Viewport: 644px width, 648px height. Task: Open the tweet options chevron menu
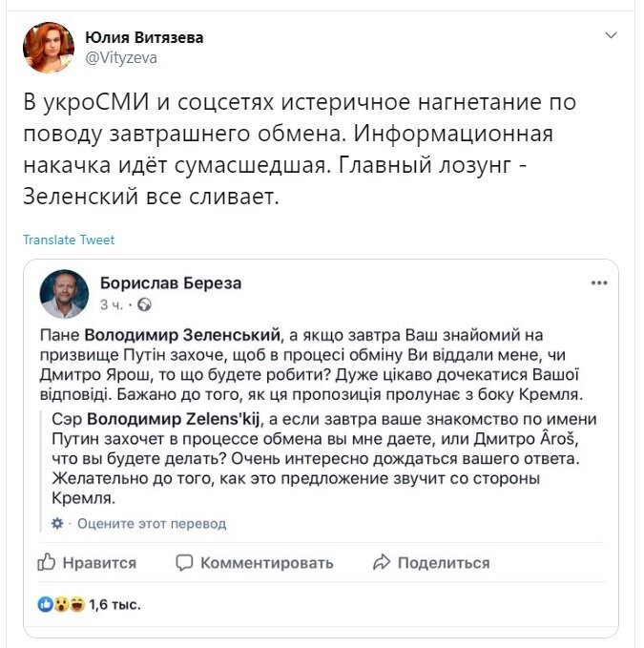[x=611, y=35]
